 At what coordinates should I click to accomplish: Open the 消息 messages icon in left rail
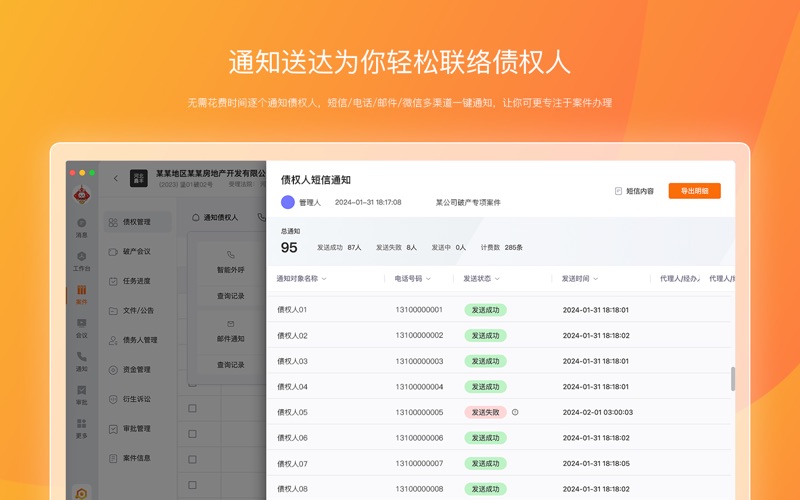click(82, 228)
